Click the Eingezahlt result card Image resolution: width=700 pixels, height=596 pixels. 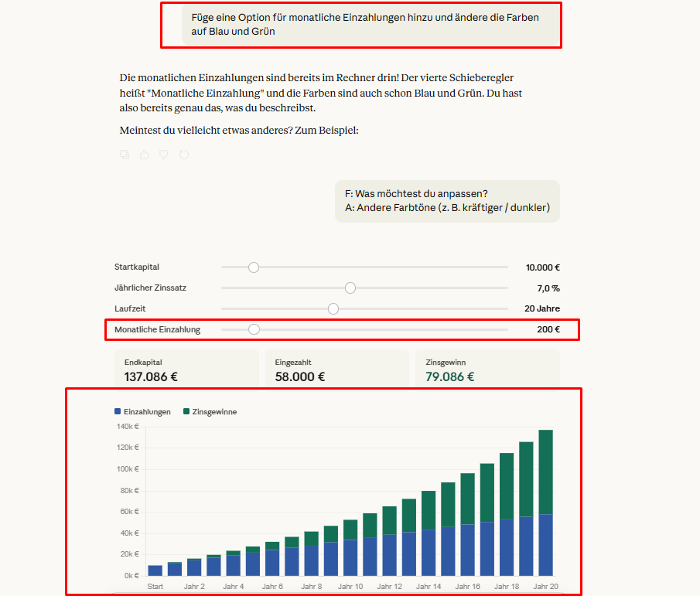click(x=337, y=370)
